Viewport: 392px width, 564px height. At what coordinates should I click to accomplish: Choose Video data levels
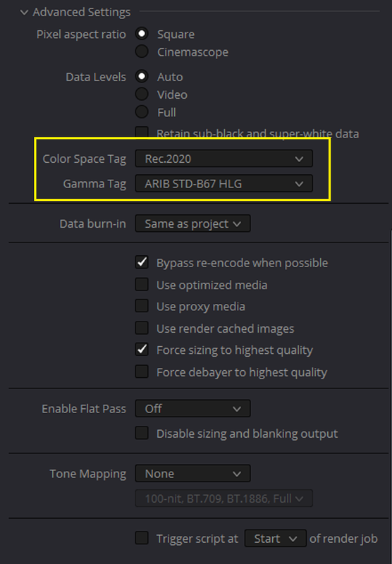tap(142, 94)
